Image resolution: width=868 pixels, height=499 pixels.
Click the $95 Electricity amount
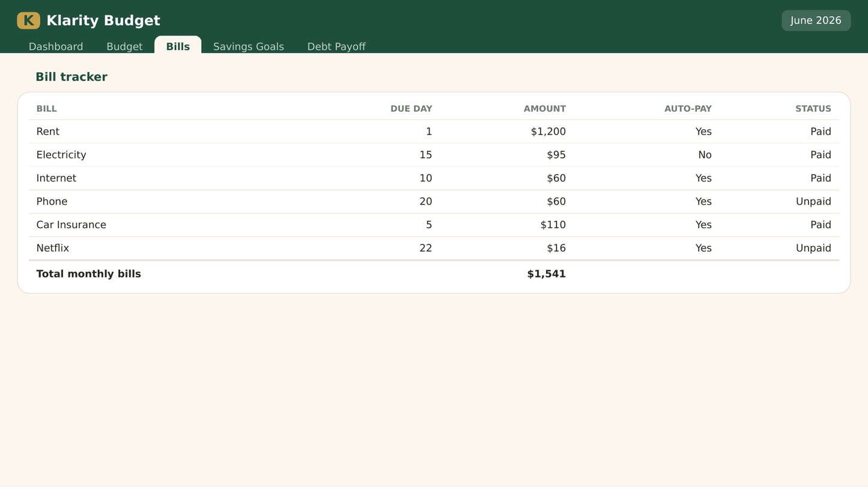click(x=556, y=155)
